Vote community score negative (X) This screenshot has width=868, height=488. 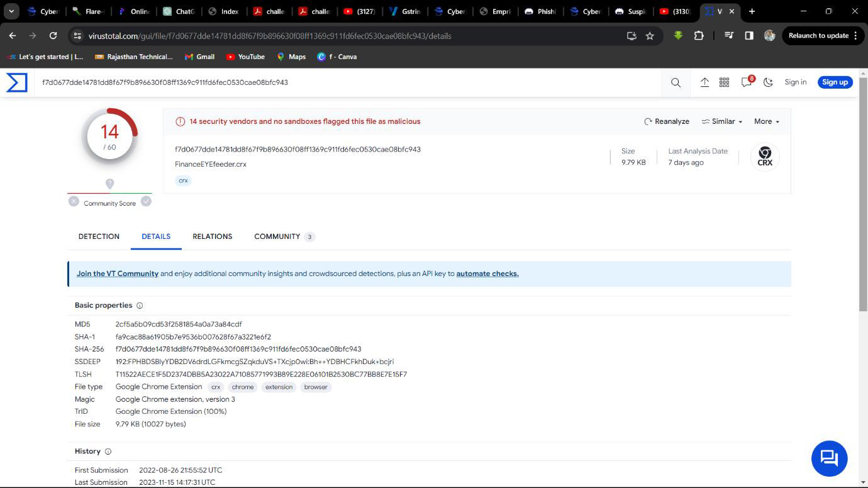click(74, 201)
